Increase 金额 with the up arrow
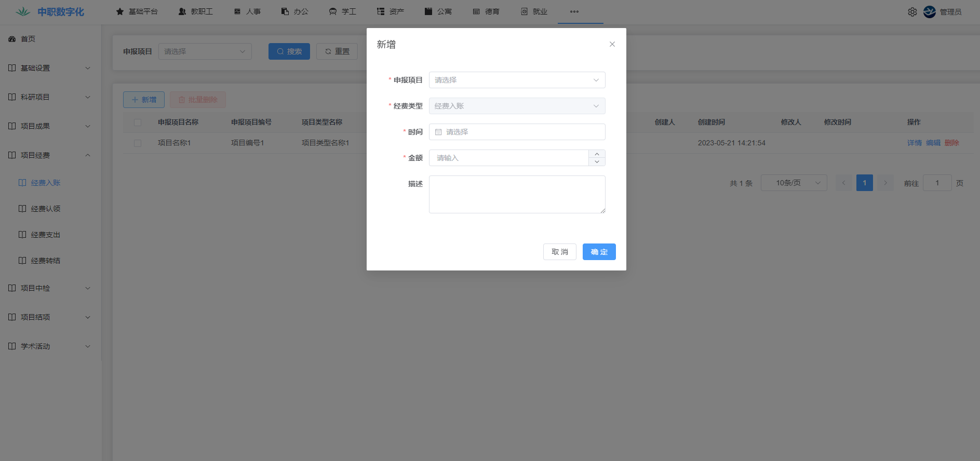980x461 pixels. tap(597, 154)
